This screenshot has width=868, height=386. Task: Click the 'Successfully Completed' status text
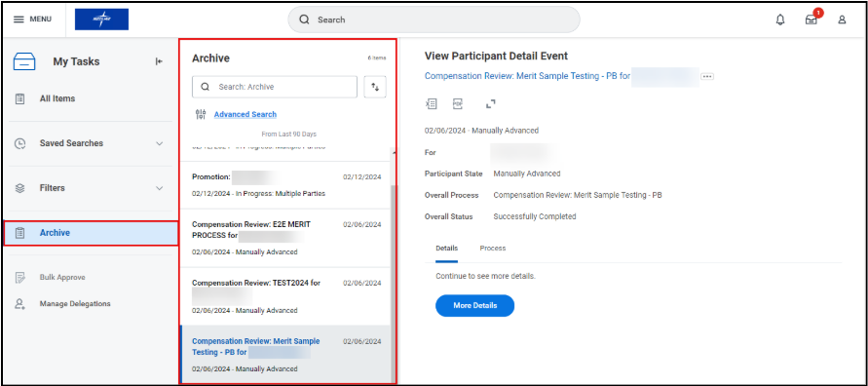(535, 216)
